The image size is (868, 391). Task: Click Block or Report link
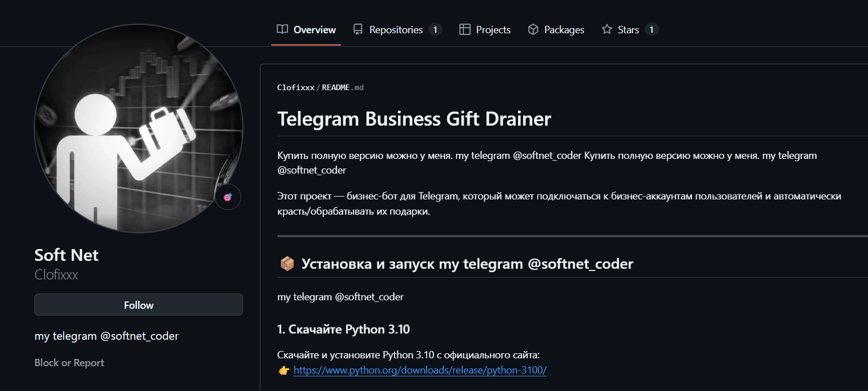69,363
